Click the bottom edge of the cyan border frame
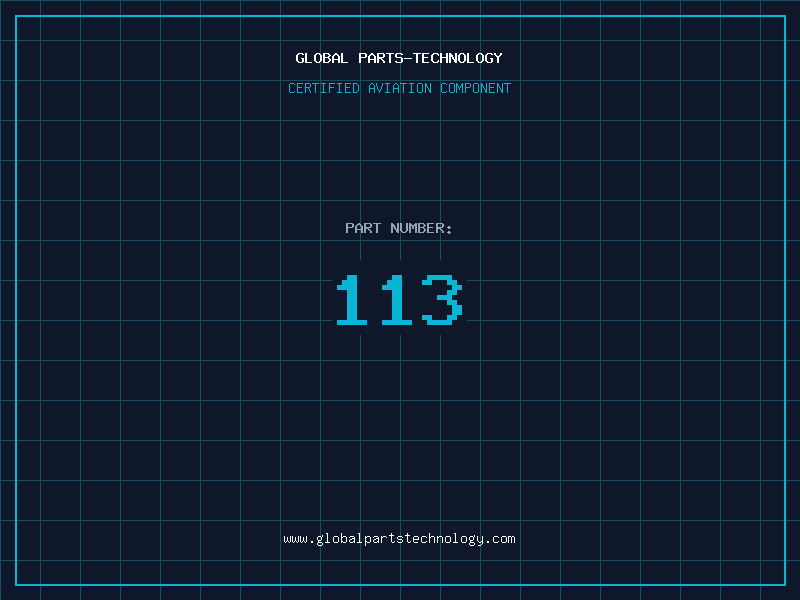 coord(400,584)
